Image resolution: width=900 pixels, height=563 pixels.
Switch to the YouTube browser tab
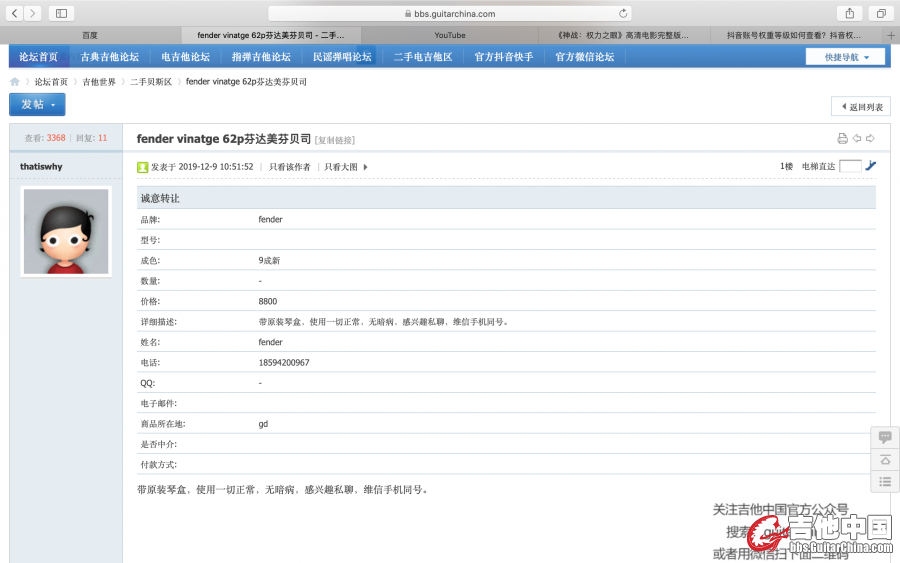click(x=450, y=35)
